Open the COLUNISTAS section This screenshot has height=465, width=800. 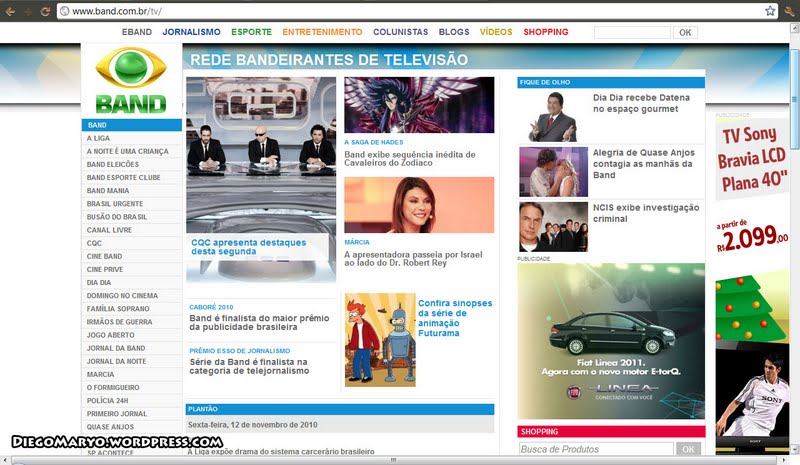pos(401,32)
